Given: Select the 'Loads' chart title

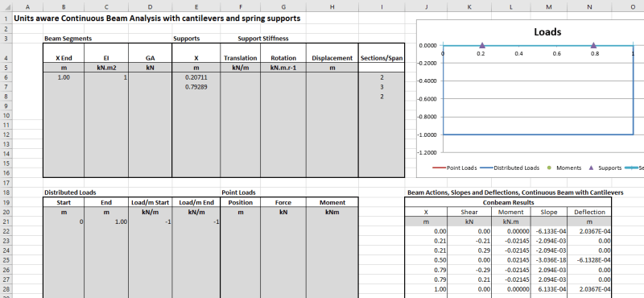Looking at the screenshot, I should 547,32.
